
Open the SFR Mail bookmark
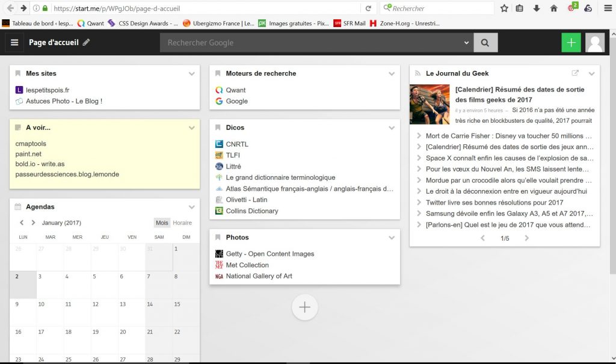coord(349,23)
